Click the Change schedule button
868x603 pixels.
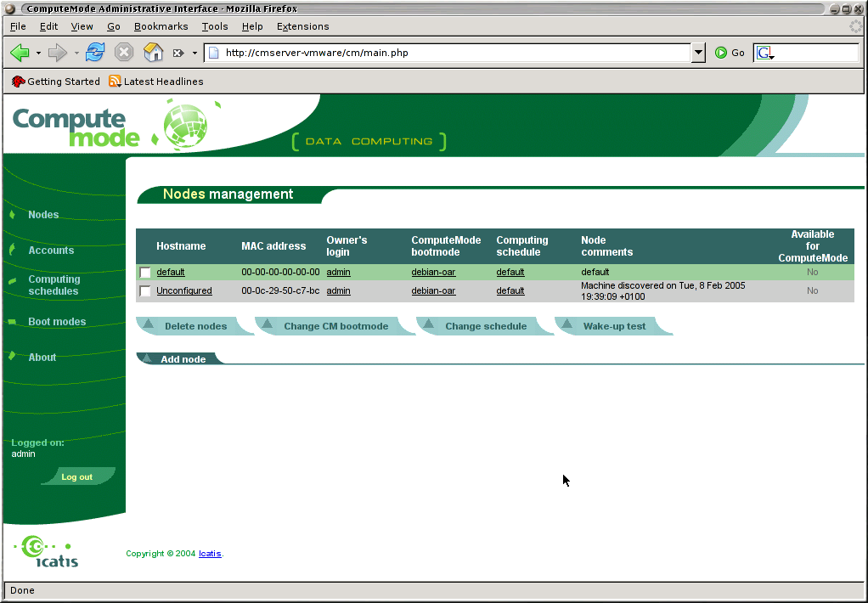pyautogui.click(x=484, y=326)
